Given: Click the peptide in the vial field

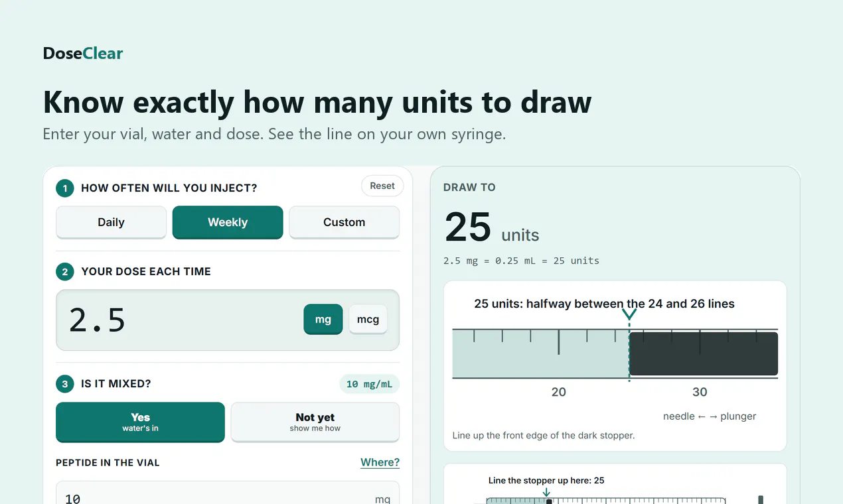Looking at the screenshot, I should 228,493.
